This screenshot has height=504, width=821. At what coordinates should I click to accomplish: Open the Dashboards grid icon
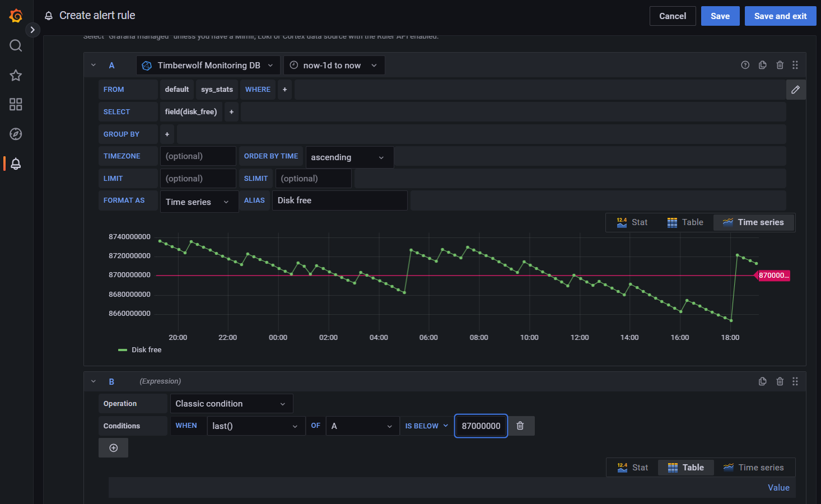(x=16, y=105)
